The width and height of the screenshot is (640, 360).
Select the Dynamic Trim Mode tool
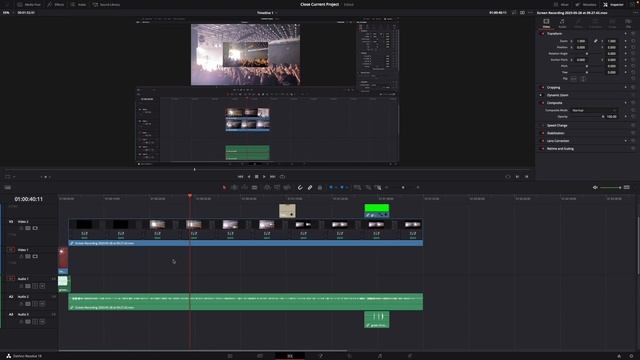(244, 187)
